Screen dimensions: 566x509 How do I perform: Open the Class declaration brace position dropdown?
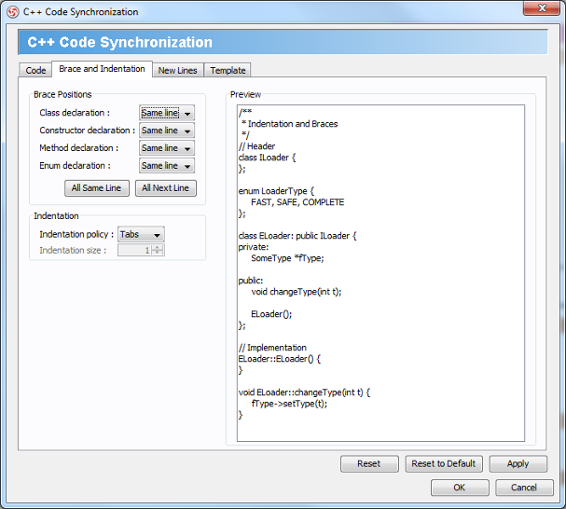point(167,113)
